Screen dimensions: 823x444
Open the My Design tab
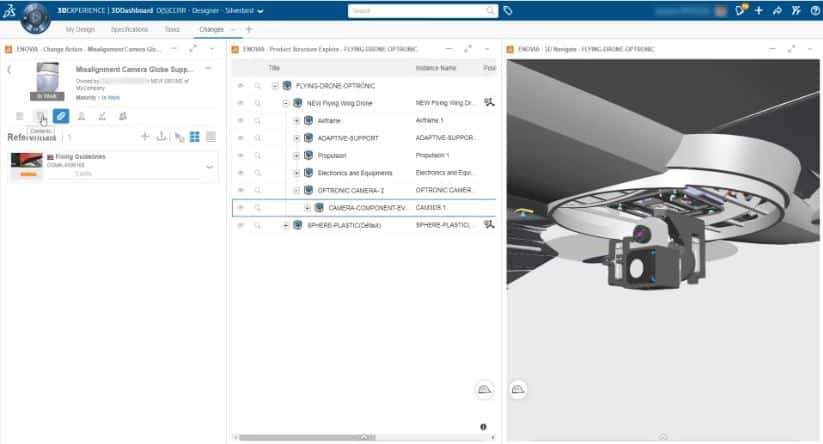coord(79,30)
